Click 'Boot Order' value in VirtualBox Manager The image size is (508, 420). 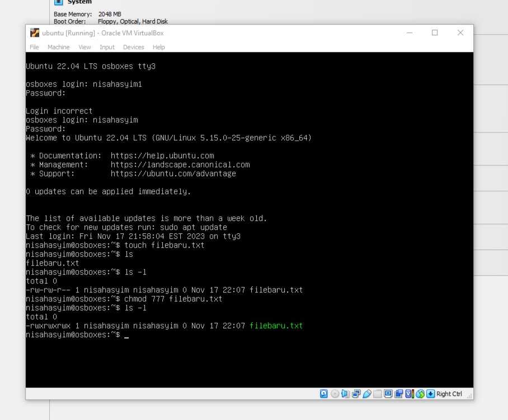click(x=133, y=21)
